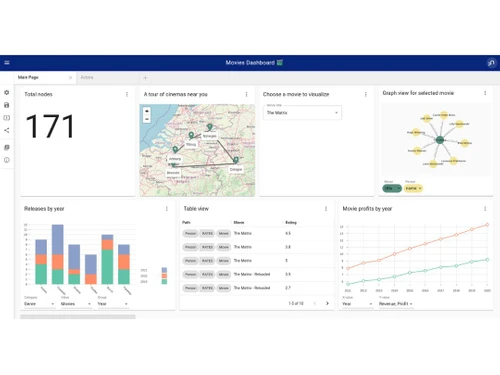Click the Cologne map marker pin
Screen dimensions: 500x375
pyautogui.click(x=236, y=160)
